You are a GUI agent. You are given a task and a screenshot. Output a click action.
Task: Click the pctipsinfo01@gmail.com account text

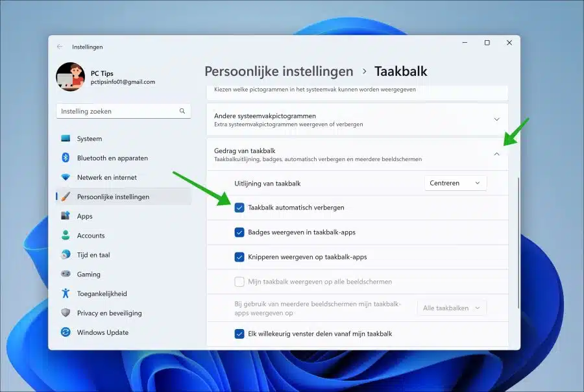[123, 82]
